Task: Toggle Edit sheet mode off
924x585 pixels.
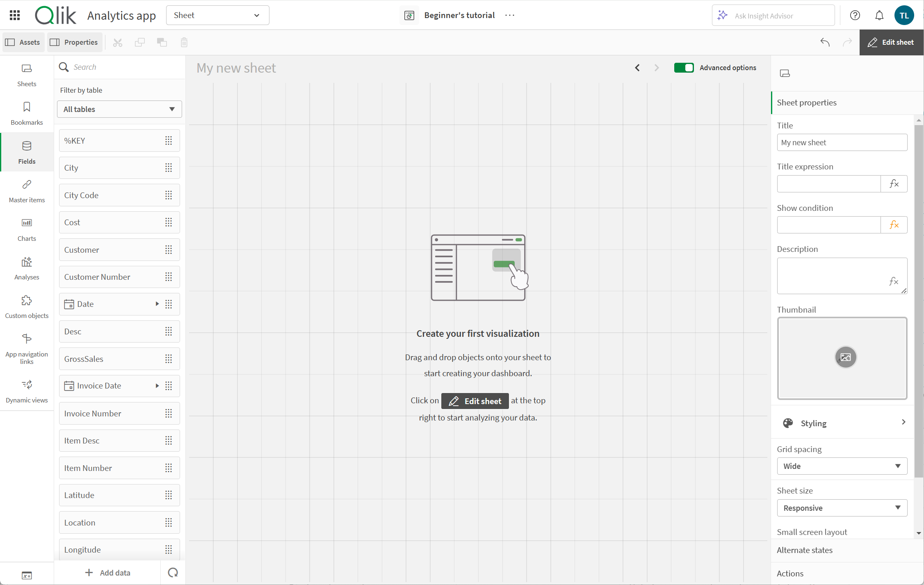Action: click(x=890, y=42)
